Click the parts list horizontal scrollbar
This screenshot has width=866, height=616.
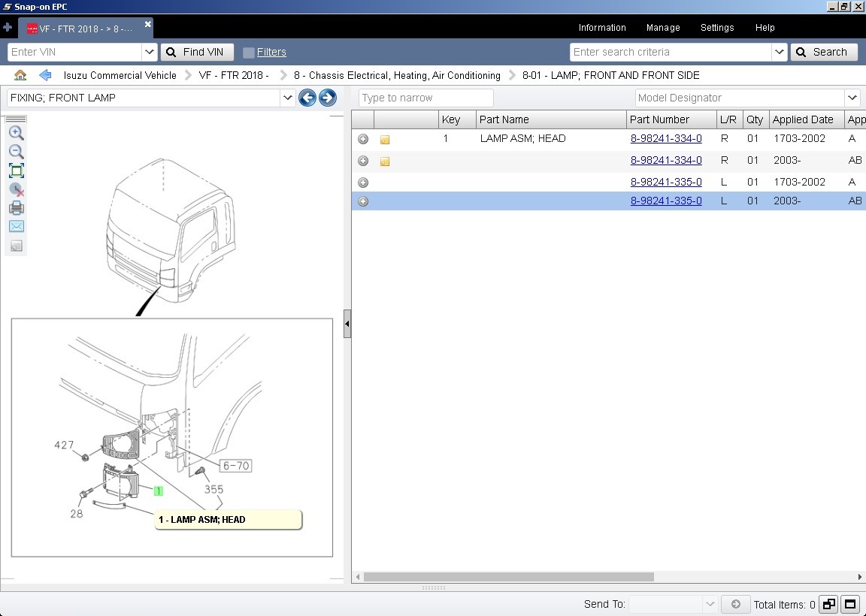[607, 577]
